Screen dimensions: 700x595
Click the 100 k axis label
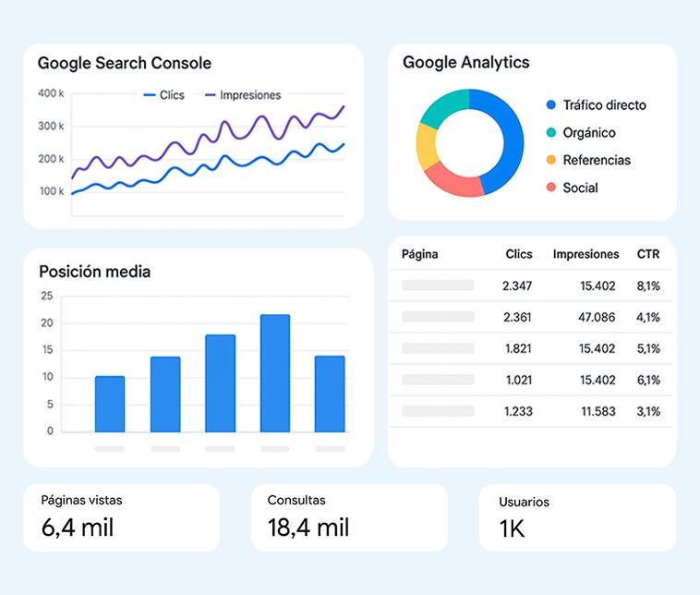click(x=52, y=191)
